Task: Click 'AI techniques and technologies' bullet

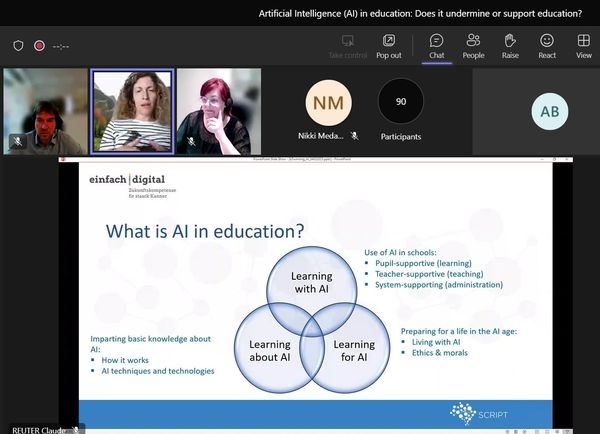Action: coord(158,371)
